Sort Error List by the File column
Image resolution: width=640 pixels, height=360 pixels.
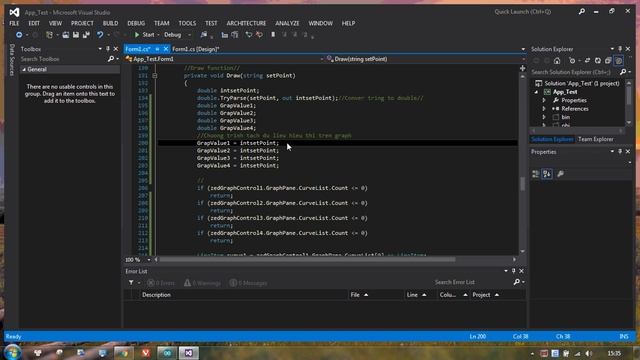coord(375,295)
